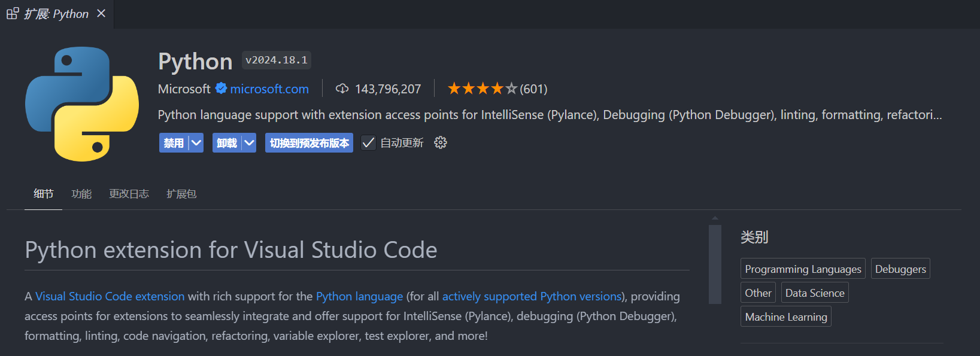Click the install count cloud icon

(342, 89)
